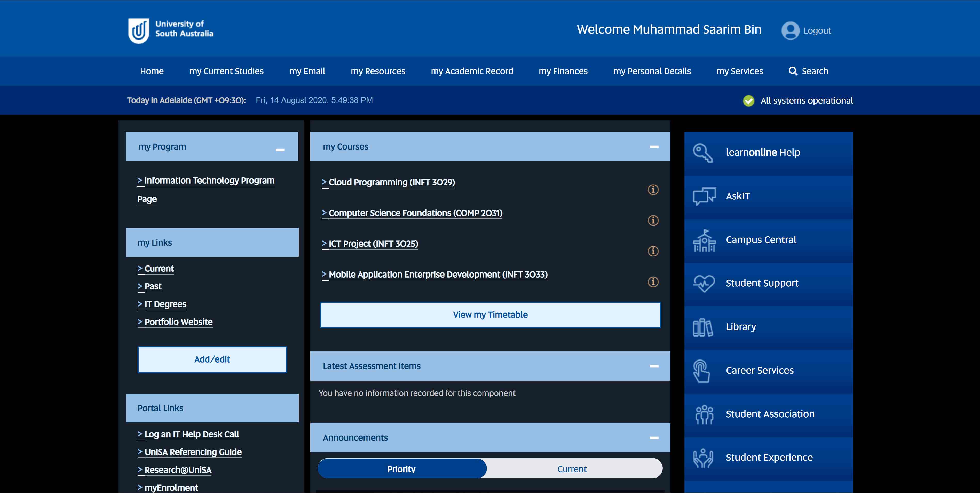Open the my Academic Record menu
Image resolution: width=980 pixels, height=493 pixels.
472,71
